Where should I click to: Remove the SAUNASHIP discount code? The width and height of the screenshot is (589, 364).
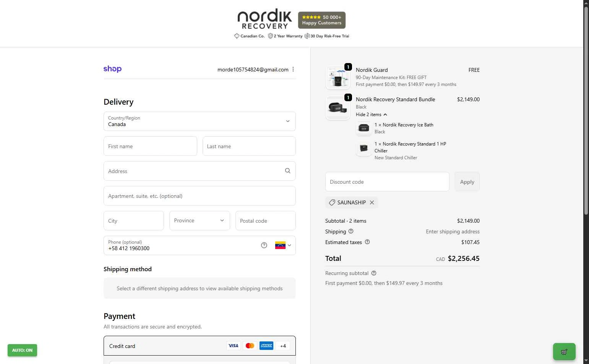tap(372, 202)
